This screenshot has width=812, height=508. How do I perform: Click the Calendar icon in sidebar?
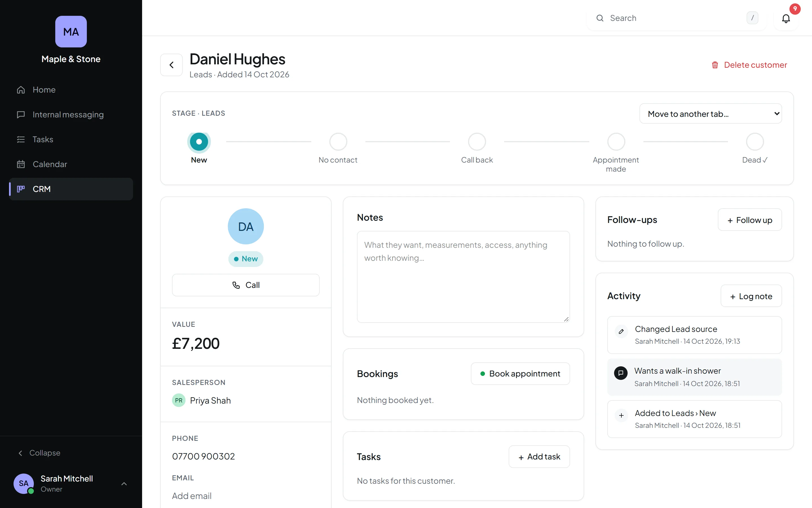21,164
